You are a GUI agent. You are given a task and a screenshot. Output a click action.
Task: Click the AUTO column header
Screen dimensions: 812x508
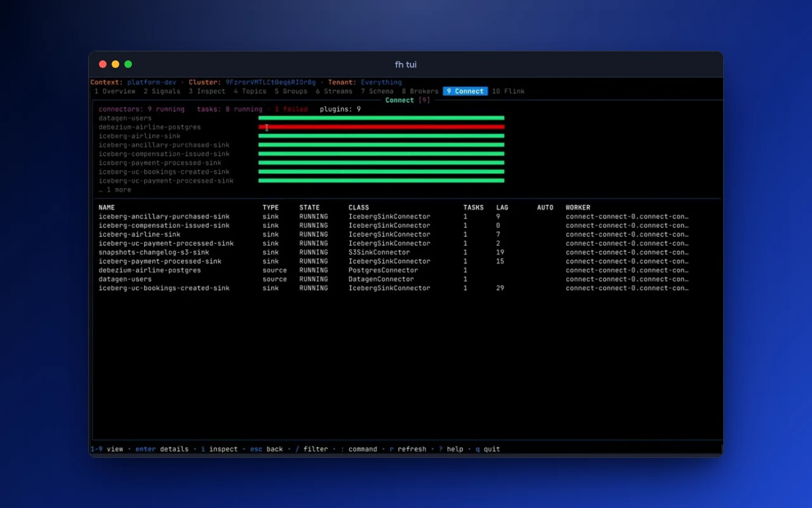click(x=545, y=208)
